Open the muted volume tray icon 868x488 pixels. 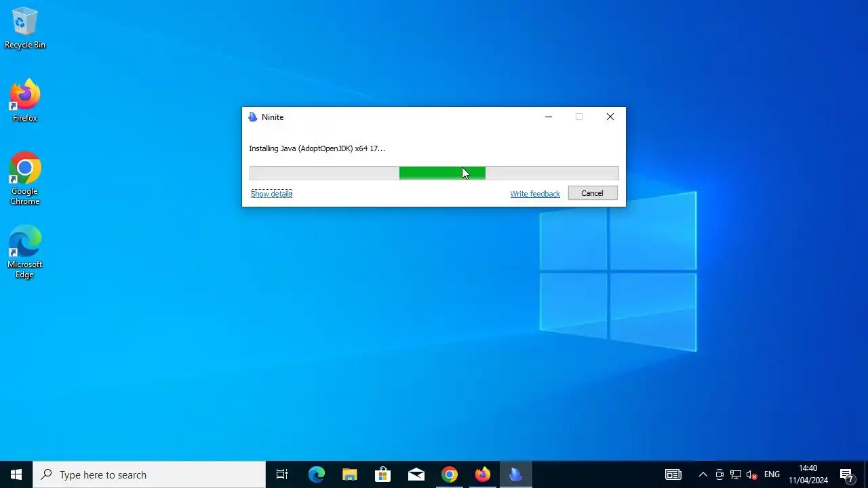(x=752, y=474)
